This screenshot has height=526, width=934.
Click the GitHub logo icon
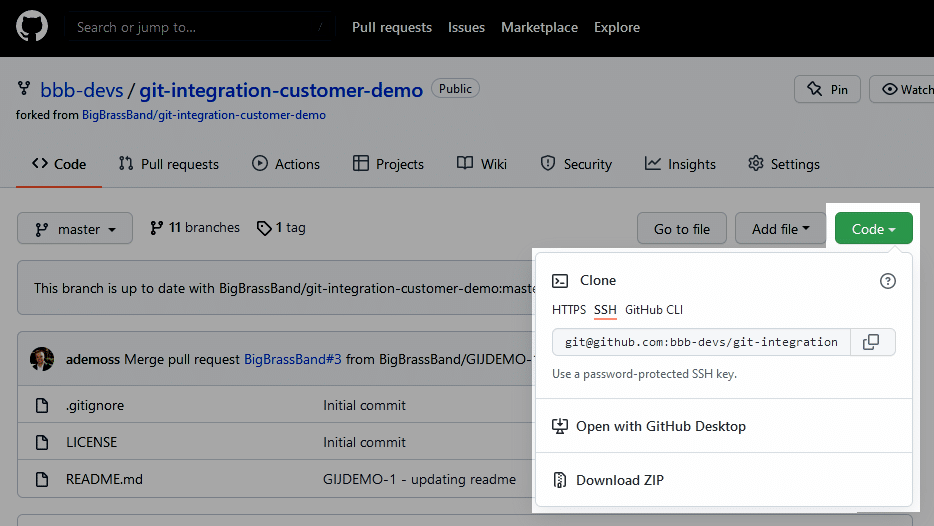[x=32, y=27]
